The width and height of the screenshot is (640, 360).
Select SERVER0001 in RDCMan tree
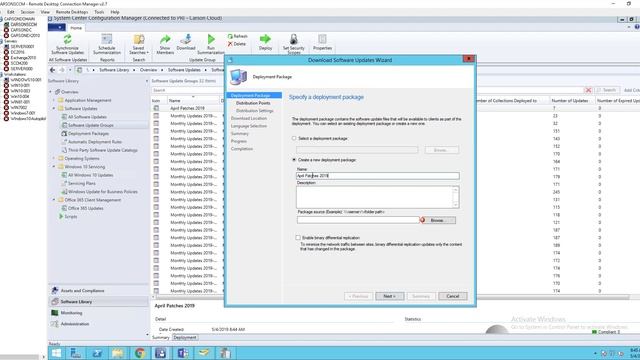pyautogui.click(x=22, y=47)
